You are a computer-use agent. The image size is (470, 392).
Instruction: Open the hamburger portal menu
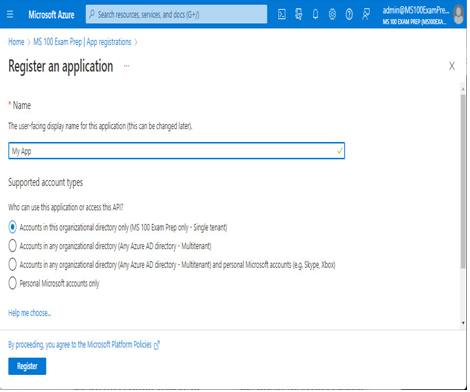pyautogui.click(x=10, y=14)
